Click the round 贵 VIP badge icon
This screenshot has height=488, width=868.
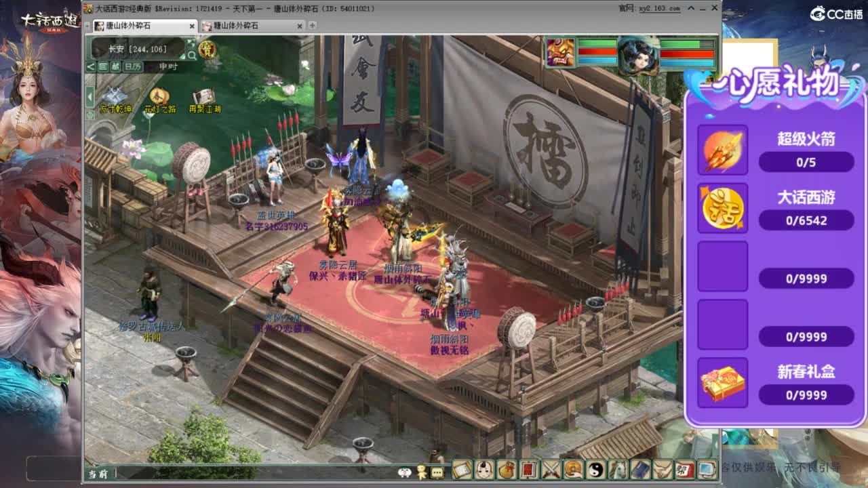tap(207, 49)
